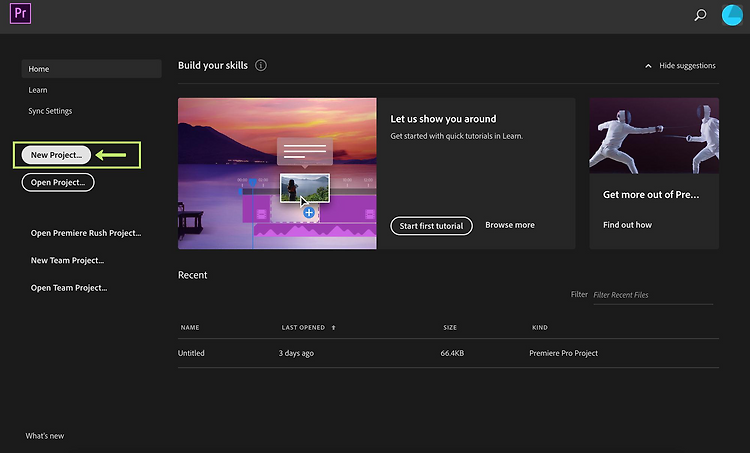
Task: Open the Untitled recent project
Action: point(191,353)
